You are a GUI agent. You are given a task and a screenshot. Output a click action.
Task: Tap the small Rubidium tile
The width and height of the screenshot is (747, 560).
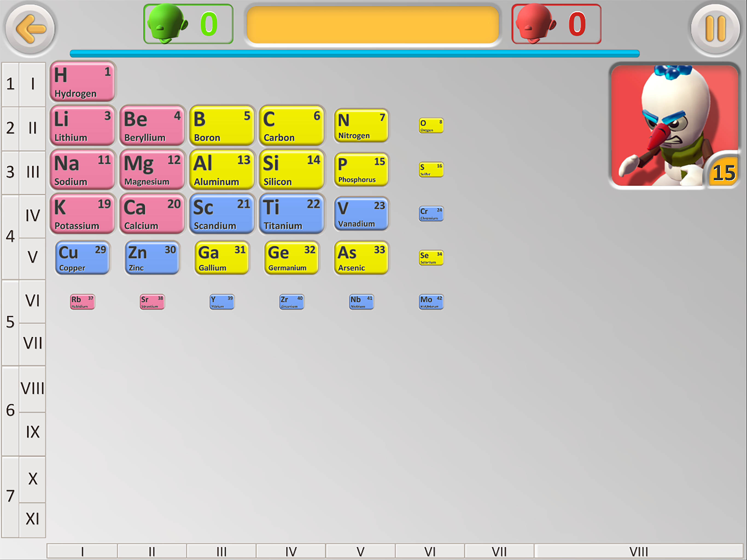point(83,302)
